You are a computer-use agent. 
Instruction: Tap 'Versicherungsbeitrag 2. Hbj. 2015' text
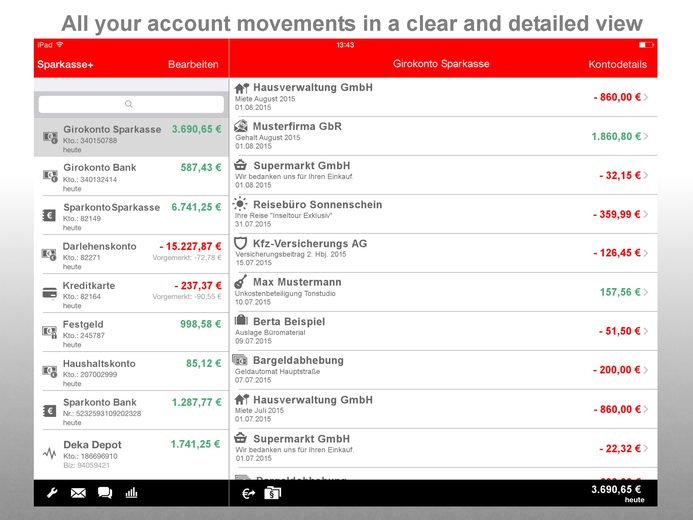290,254
